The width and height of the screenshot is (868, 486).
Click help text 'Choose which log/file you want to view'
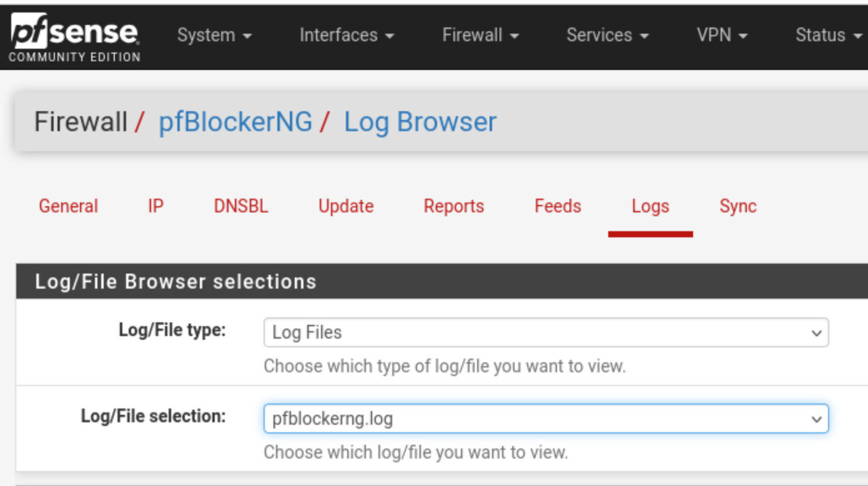[416, 452]
